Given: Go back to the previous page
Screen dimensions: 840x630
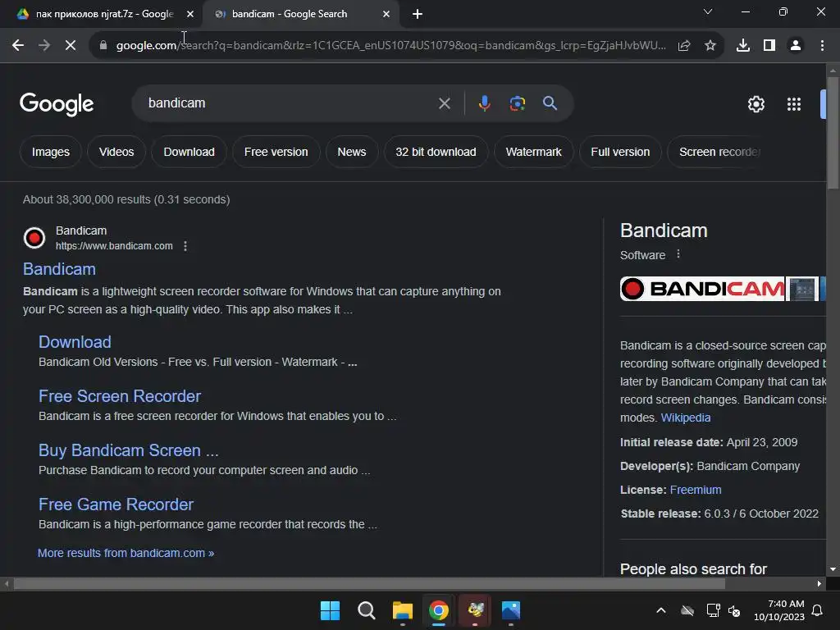Looking at the screenshot, I should pos(18,46).
